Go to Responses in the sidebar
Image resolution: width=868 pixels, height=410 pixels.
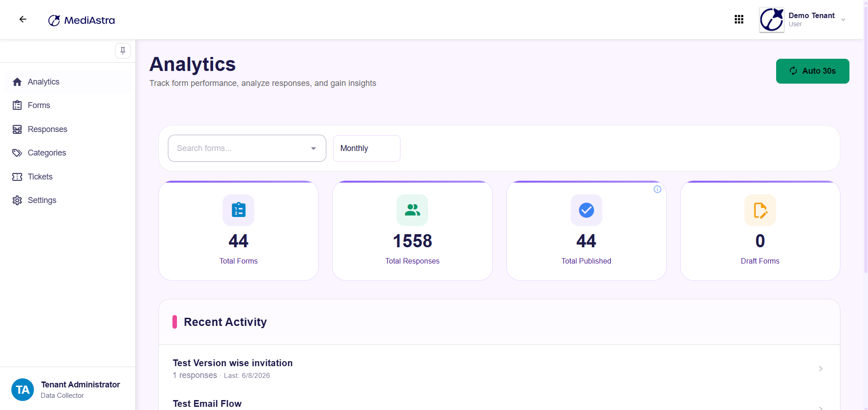(x=68, y=129)
